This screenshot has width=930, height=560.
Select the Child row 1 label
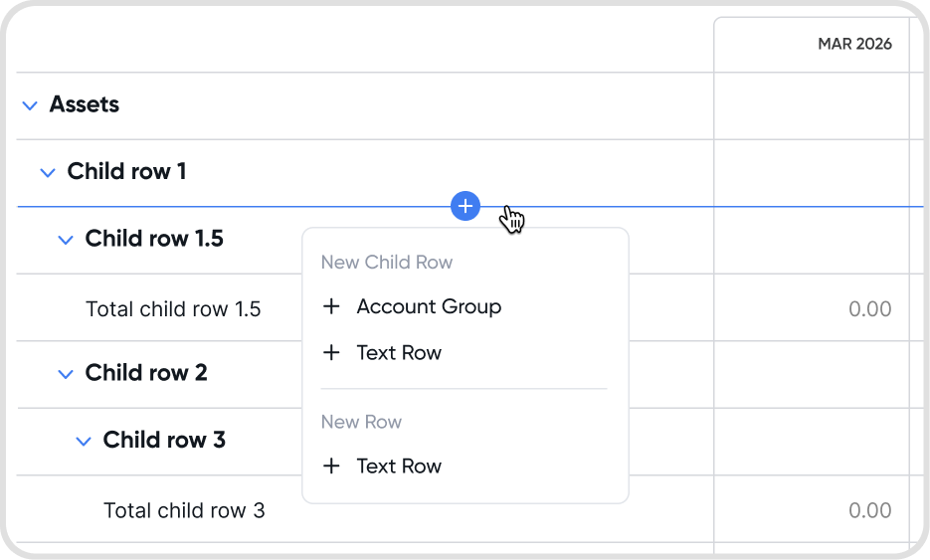point(126,171)
